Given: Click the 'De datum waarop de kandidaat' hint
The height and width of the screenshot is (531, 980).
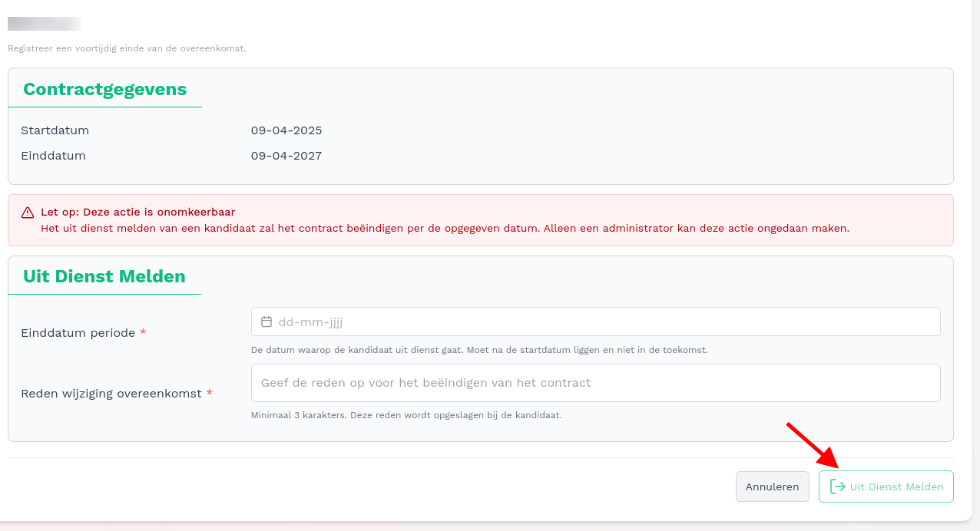Looking at the screenshot, I should coord(479,350).
